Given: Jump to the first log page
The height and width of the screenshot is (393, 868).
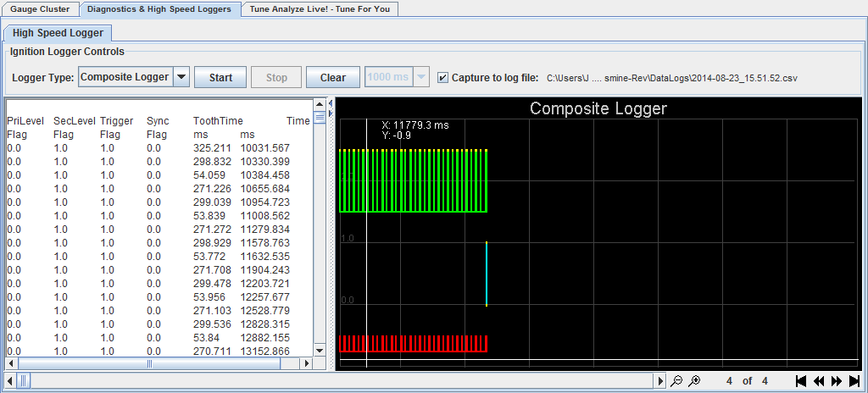Looking at the screenshot, I should (x=801, y=381).
